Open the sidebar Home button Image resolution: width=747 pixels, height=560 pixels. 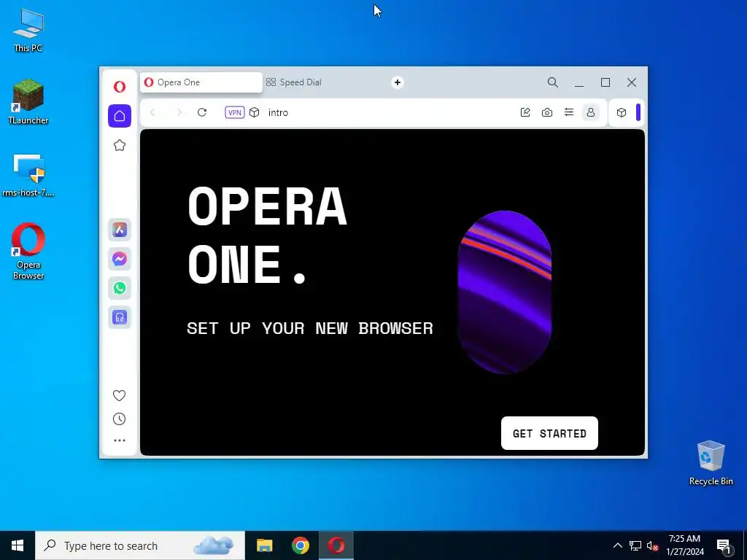[x=120, y=116]
